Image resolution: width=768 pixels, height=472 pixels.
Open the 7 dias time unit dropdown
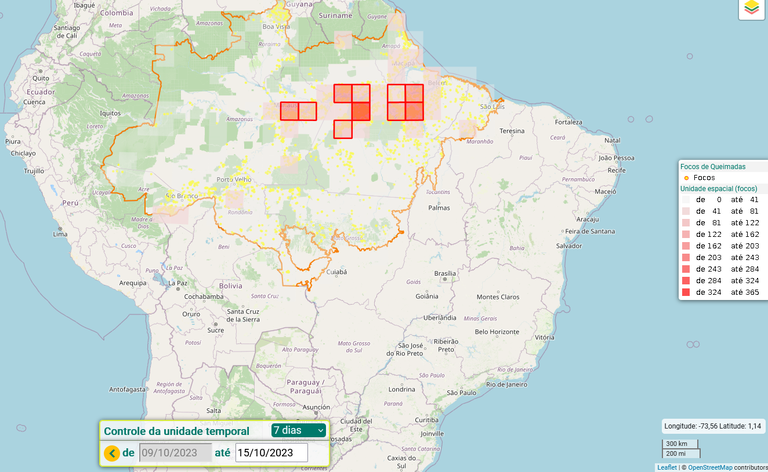point(298,430)
